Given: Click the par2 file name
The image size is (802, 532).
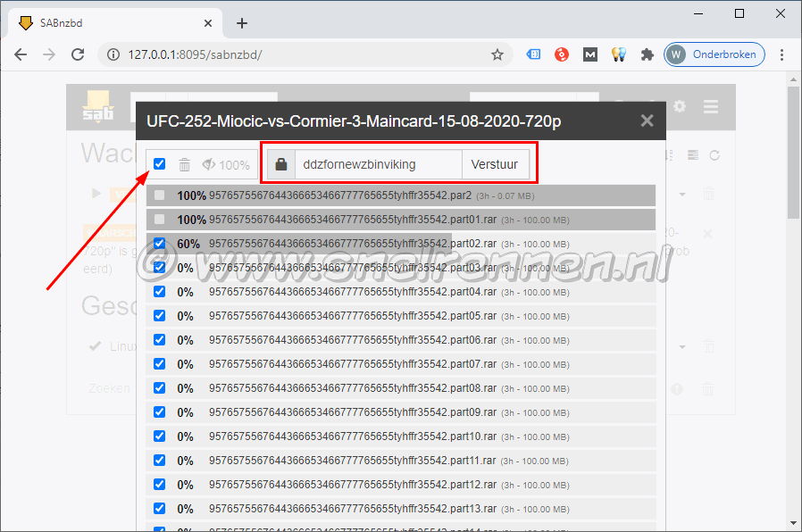Looking at the screenshot, I should coord(340,195).
